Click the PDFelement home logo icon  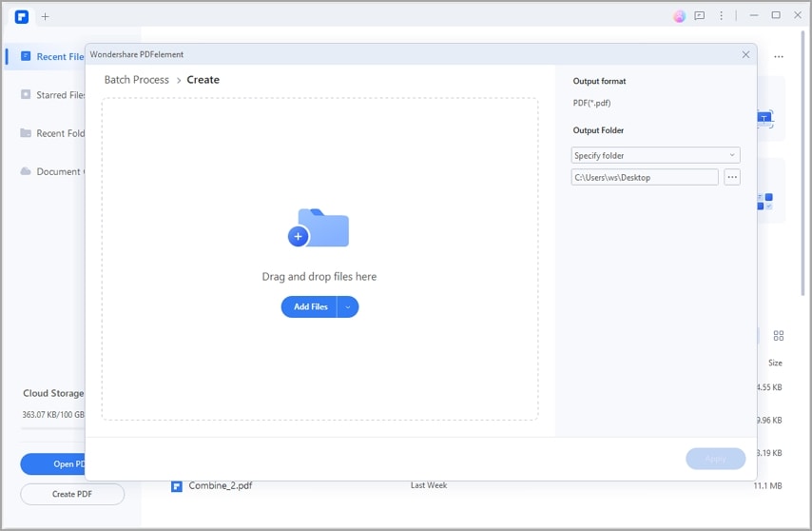click(x=22, y=16)
